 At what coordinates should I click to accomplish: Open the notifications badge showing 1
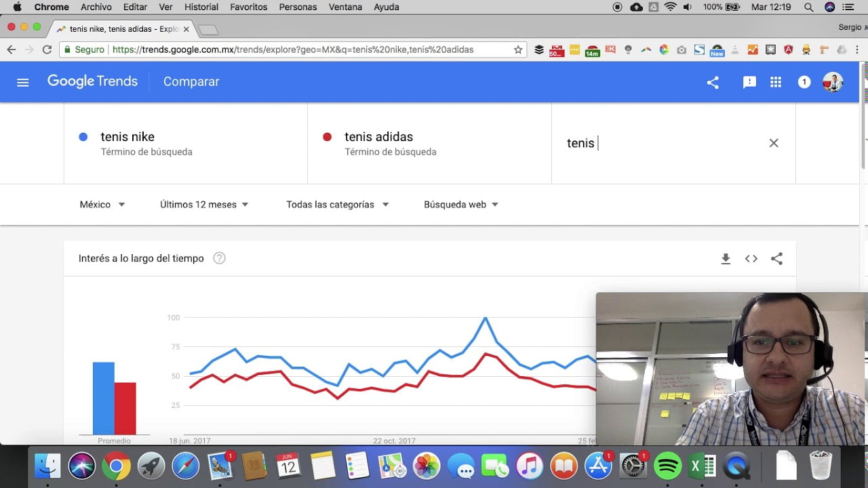pos(804,82)
